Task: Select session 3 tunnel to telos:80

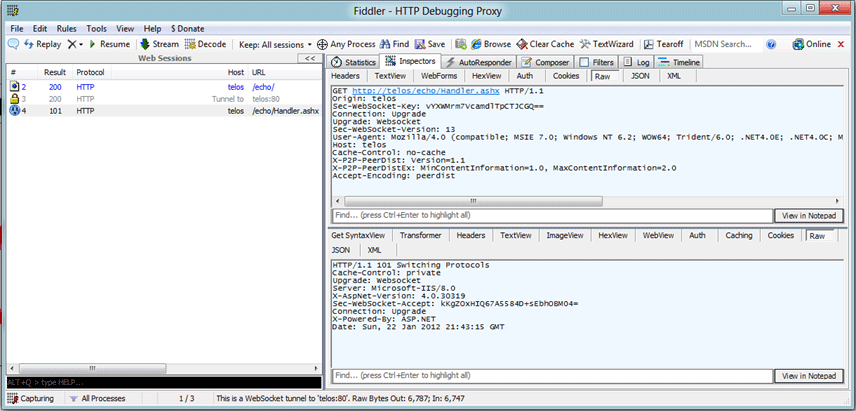Action: click(164, 99)
